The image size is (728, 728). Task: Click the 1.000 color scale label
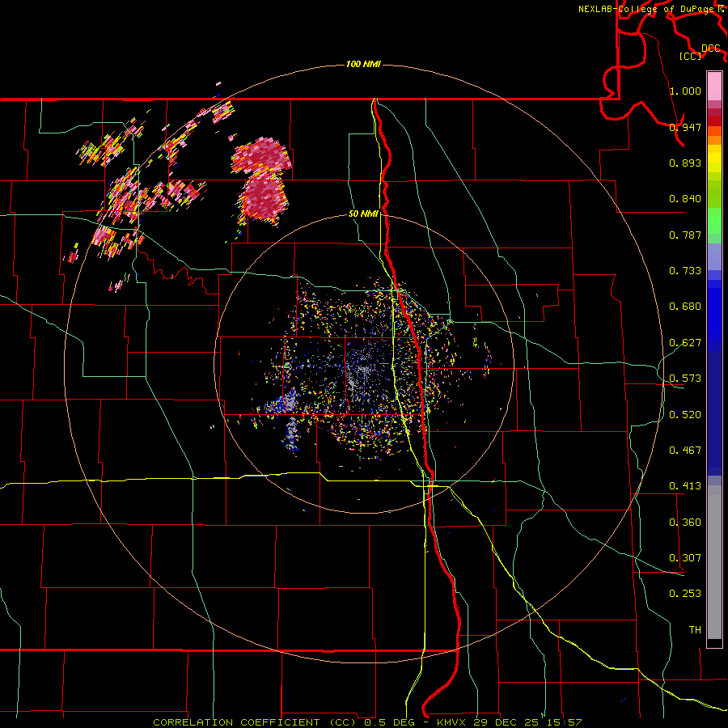click(685, 91)
